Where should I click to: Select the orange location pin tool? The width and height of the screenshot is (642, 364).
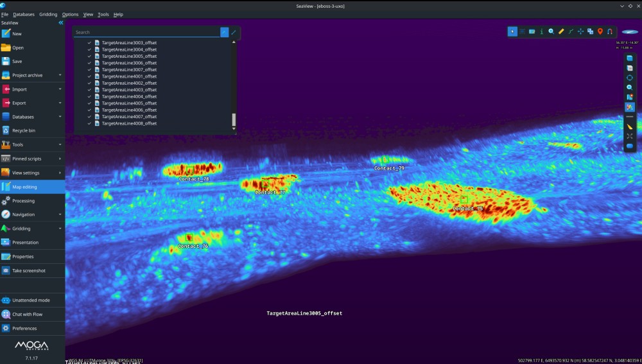pos(600,31)
